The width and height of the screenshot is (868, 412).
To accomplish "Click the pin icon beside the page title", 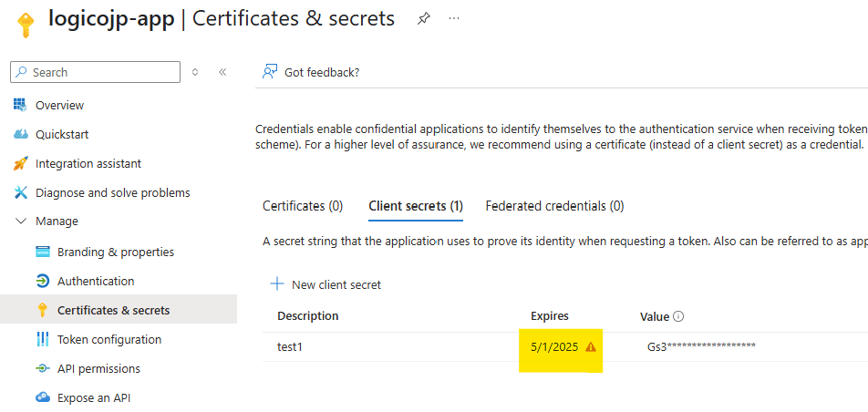I will tap(424, 19).
